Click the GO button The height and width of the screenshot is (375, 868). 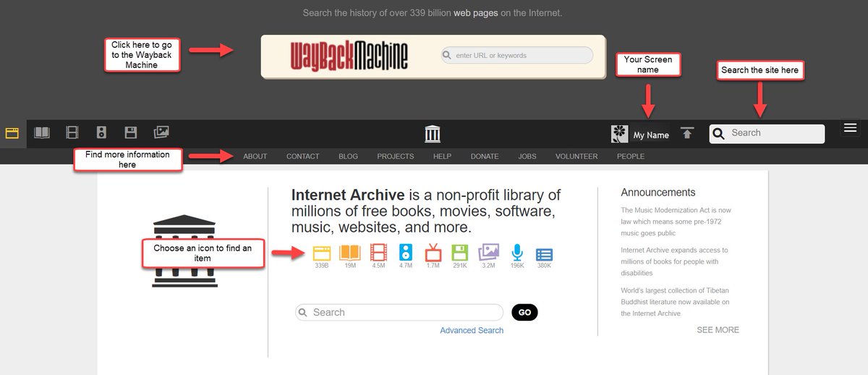coord(524,313)
